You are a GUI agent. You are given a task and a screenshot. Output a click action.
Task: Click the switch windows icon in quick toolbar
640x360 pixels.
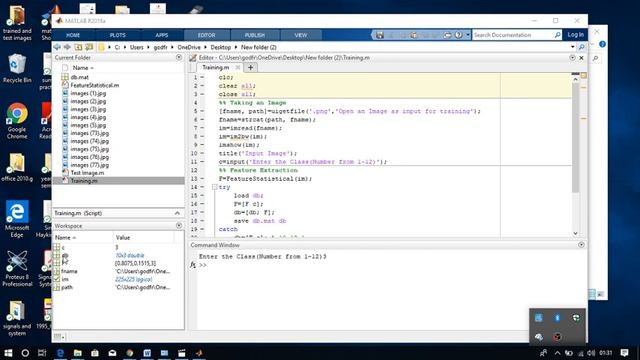pos(448,35)
